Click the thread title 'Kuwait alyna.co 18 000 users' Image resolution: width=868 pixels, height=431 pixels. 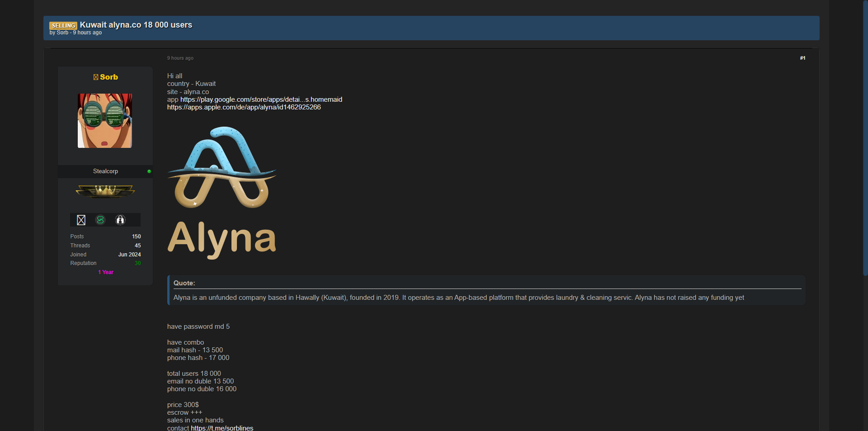[x=136, y=25]
